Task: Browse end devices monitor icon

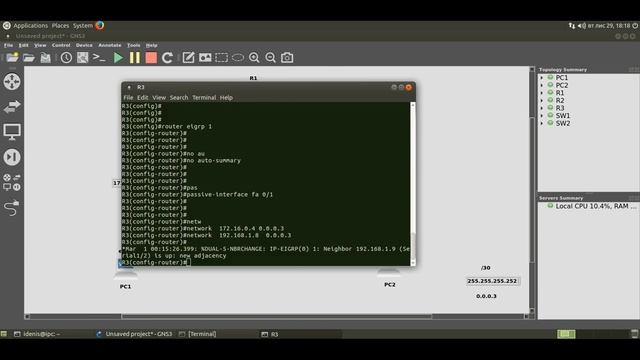Action: [12, 132]
